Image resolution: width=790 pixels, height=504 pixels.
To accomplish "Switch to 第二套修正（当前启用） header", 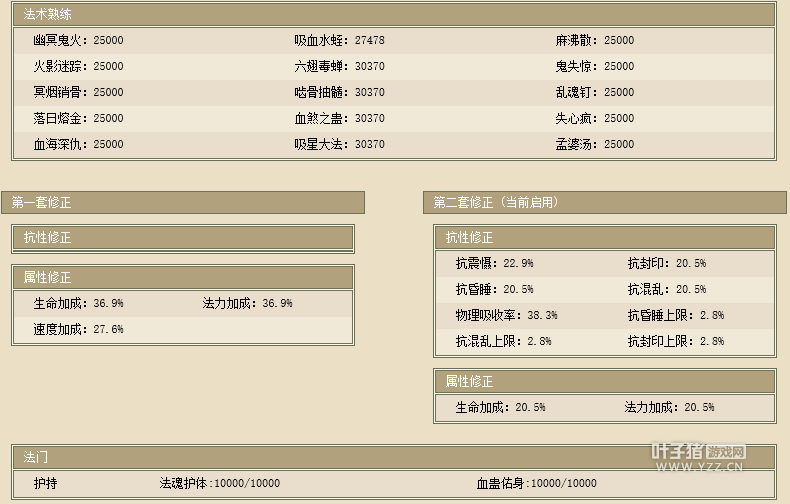I will coord(496,202).
